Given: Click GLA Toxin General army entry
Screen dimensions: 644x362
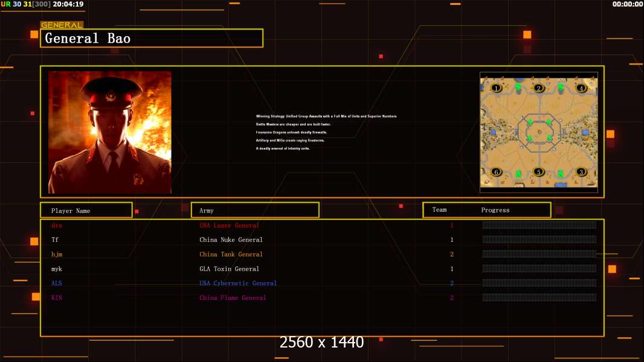Looking at the screenshot, I should [x=229, y=269].
